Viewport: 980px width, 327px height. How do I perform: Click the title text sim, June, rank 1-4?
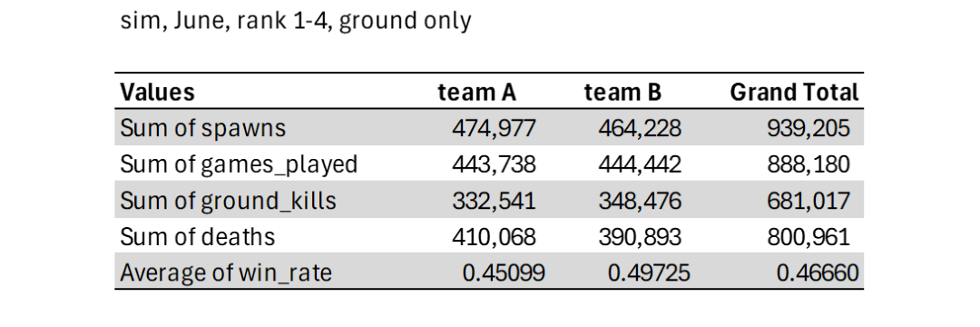(226, 21)
